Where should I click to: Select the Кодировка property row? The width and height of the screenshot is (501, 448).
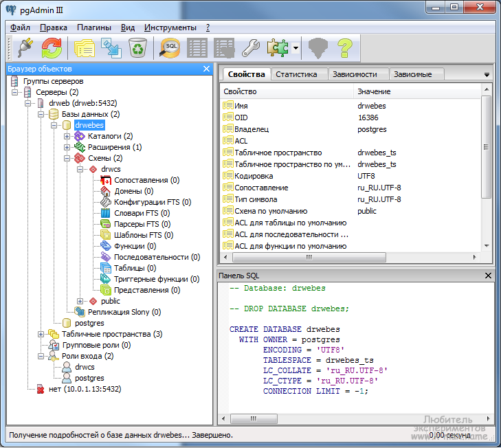(x=350, y=176)
